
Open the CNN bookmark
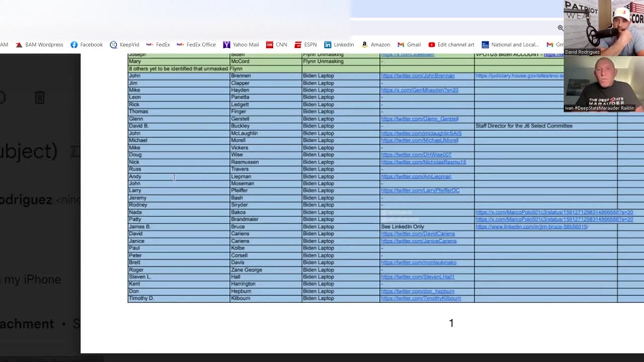[x=277, y=45]
